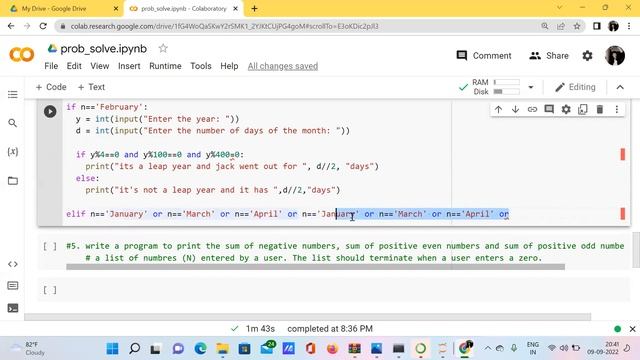
Task: Open Windows Start menu
Action: pyautogui.click(x=112, y=349)
